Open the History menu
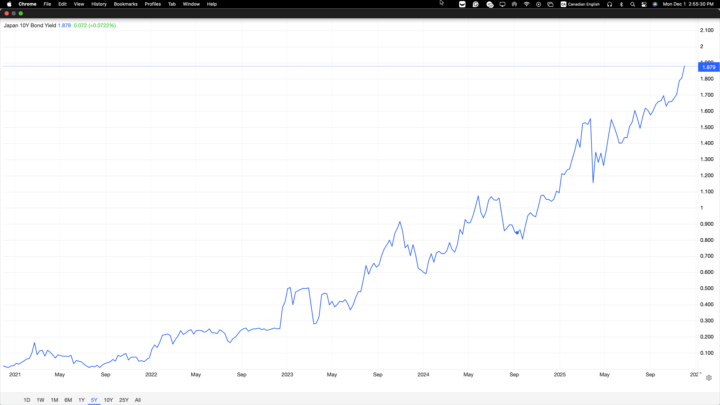This screenshot has height=405, width=720. tap(99, 4)
